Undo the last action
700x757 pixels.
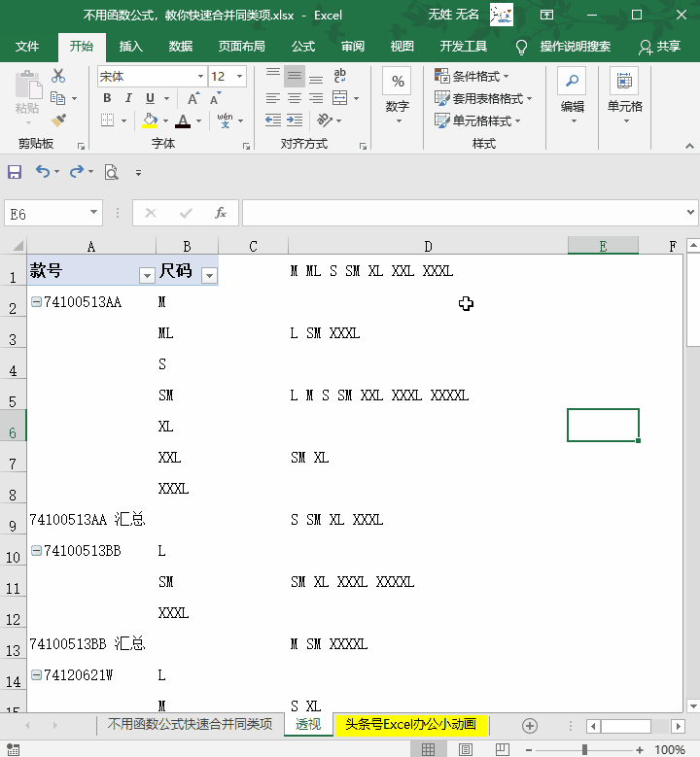coord(43,171)
